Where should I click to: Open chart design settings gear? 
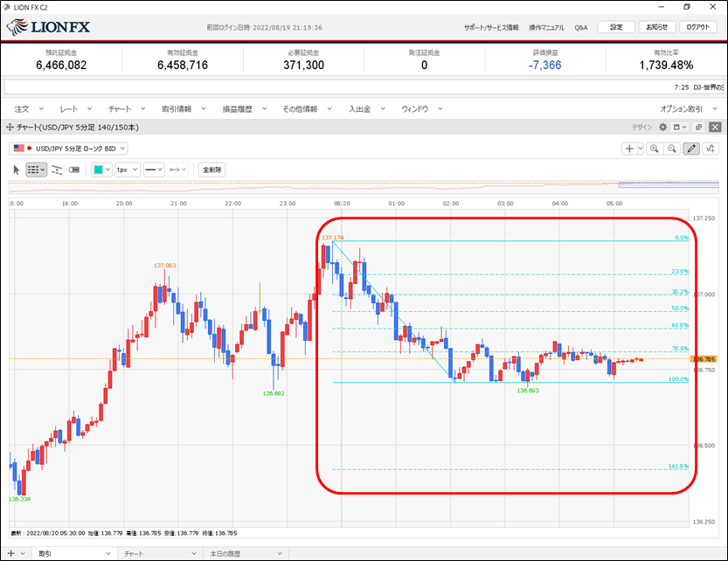(x=663, y=128)
